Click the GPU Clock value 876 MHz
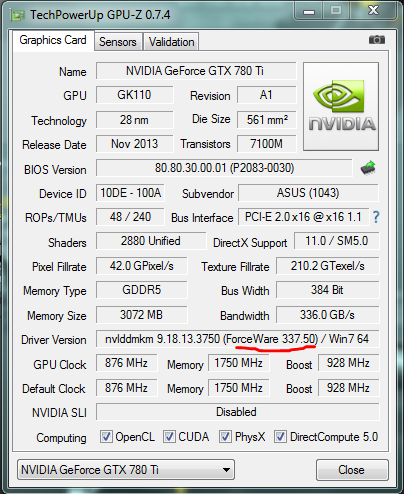 [x=126, y=363]
